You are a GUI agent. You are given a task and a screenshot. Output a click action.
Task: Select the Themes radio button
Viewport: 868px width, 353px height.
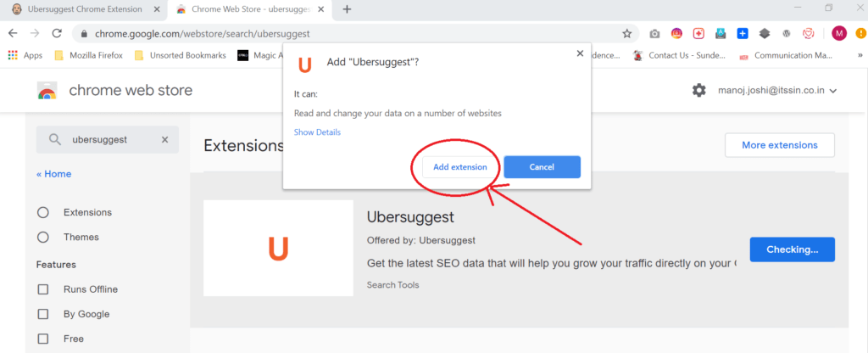pyautogui.click(x=42, y=238)
